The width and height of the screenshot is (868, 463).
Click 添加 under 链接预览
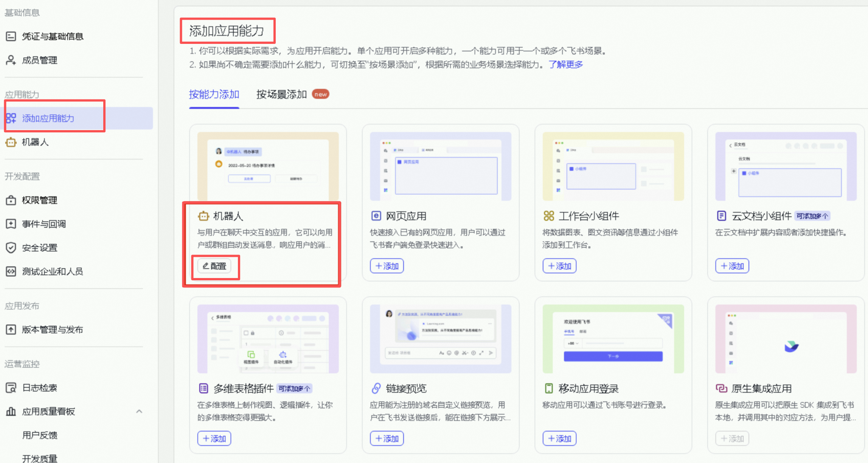click(387, 438)
